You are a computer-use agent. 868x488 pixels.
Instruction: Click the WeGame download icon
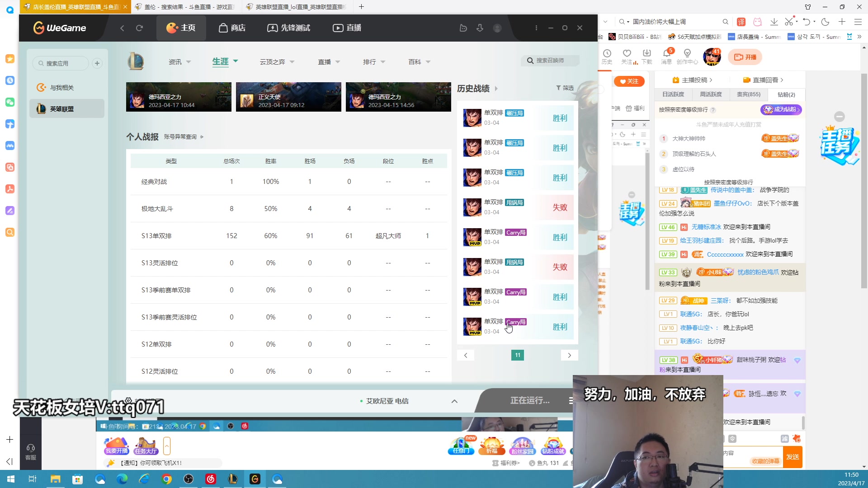[x=480, y=28]
